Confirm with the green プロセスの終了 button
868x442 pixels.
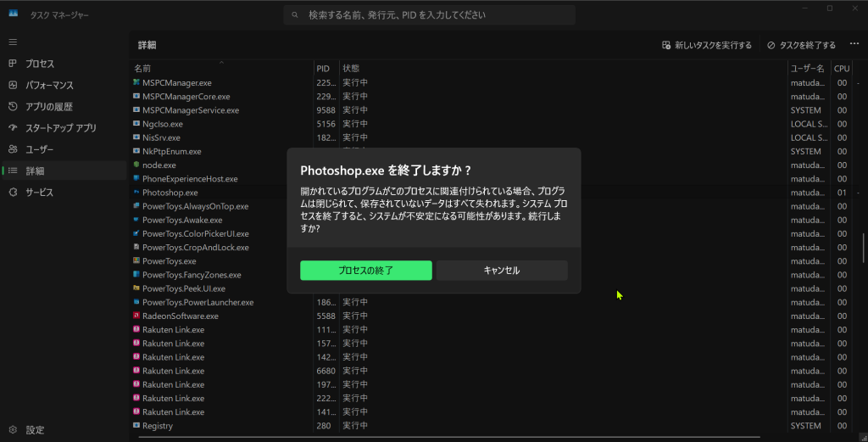pos(365,271)
